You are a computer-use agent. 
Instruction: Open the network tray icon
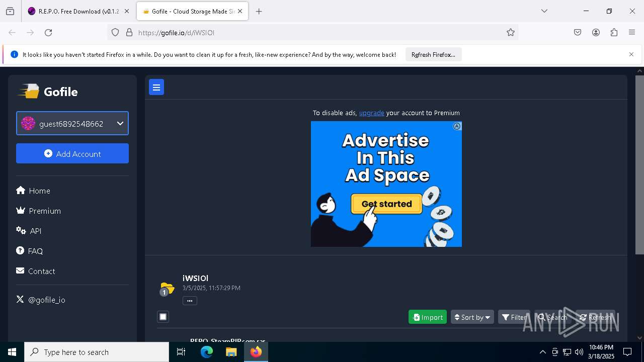click(x=567, y=352)
